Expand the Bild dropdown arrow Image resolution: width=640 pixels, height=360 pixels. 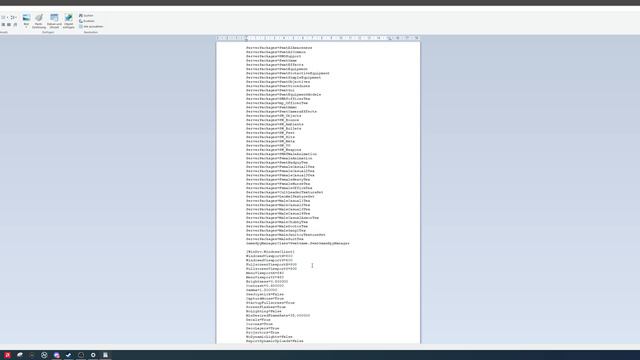[x=26, y=27]
